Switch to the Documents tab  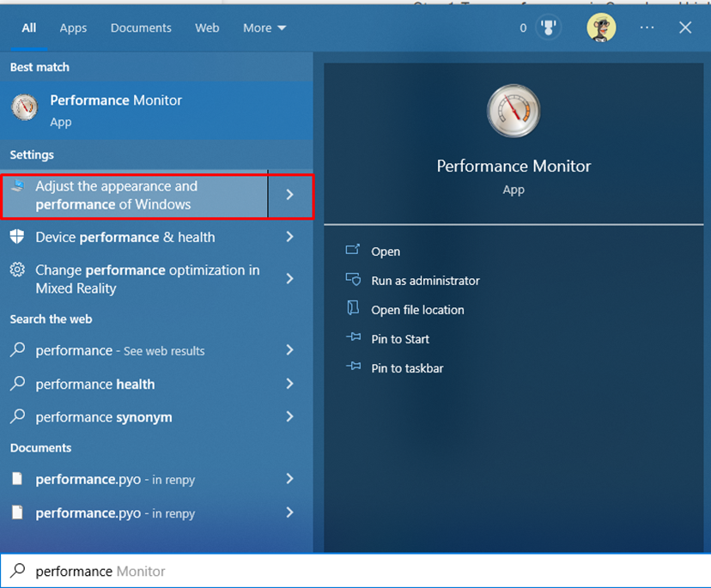[141, 28]
